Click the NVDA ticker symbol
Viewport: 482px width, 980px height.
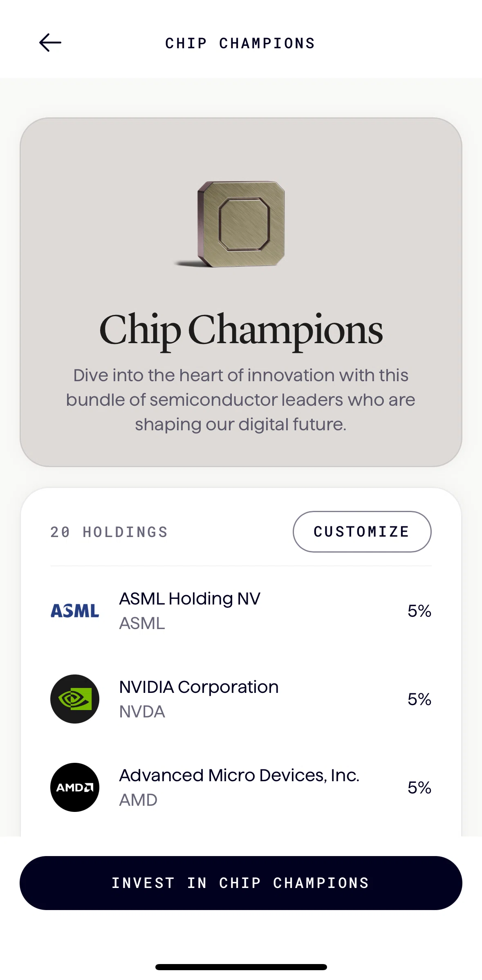[142, 712]
